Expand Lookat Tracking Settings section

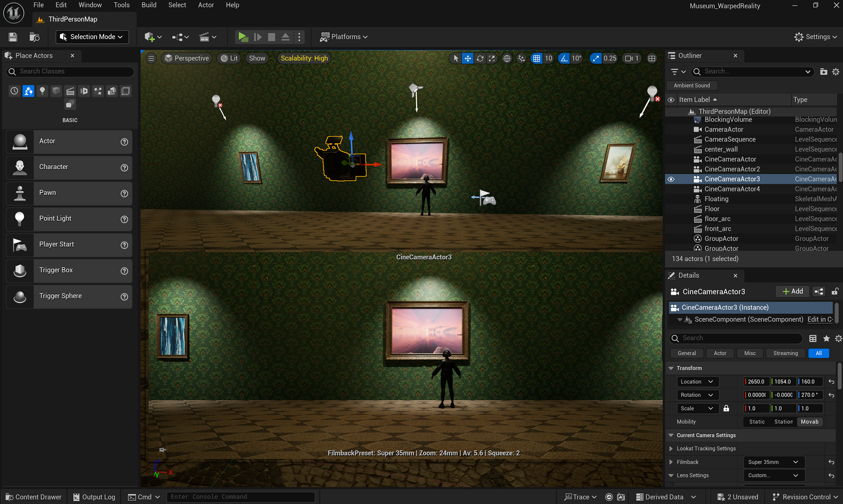[x=671, y=449]
